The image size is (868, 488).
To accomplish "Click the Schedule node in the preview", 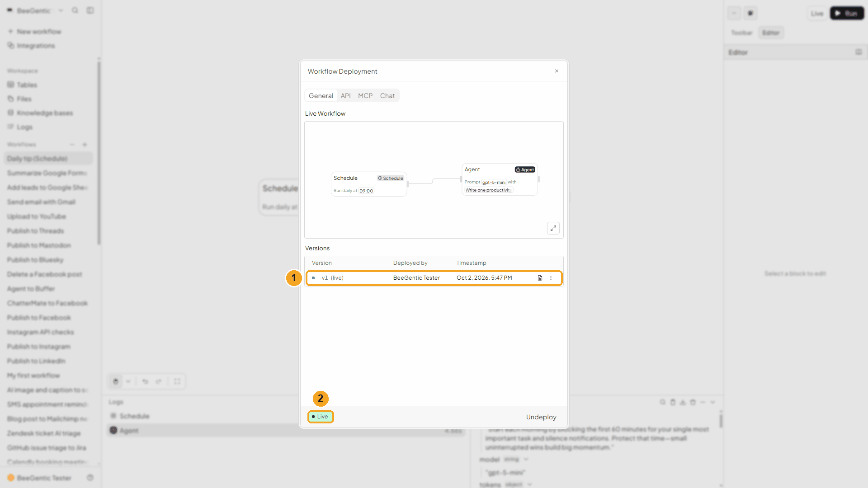I will pyautogui.click(x=369, y=184).
